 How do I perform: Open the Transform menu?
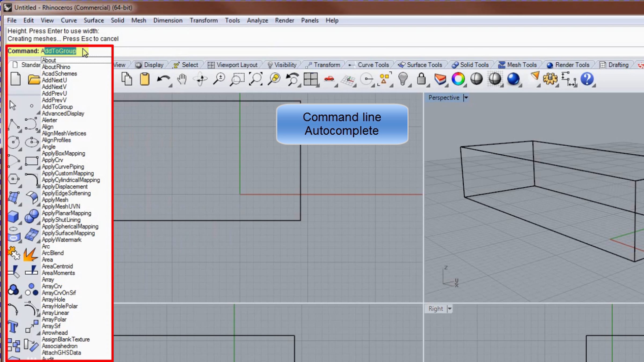(204, 20)
